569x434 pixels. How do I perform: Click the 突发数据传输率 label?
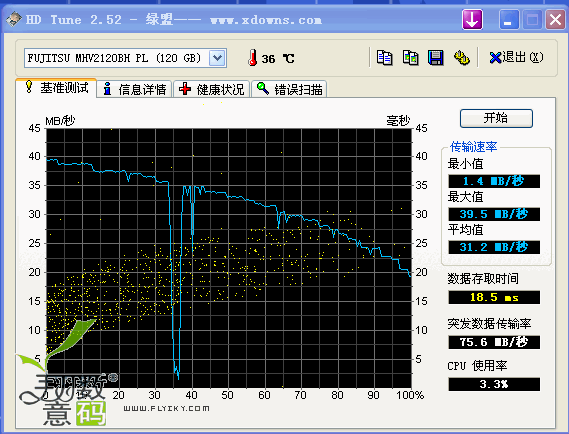point(489,323)
